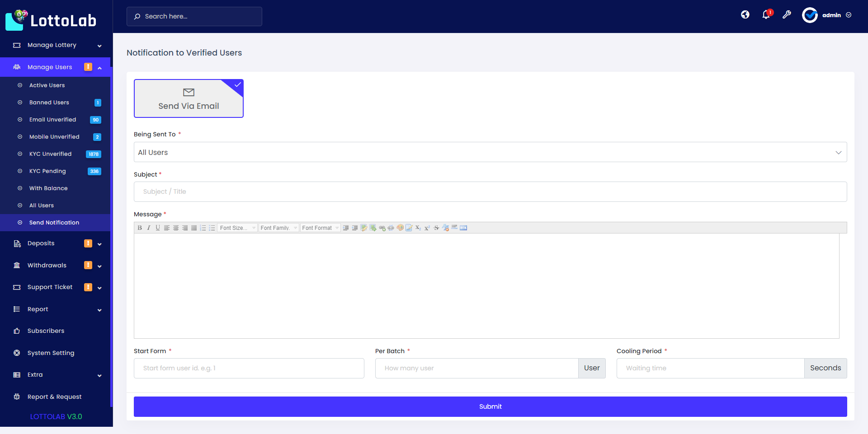Apply strikethrough formatting in the editor
The image size is (868, 434).
coord(436,228)
